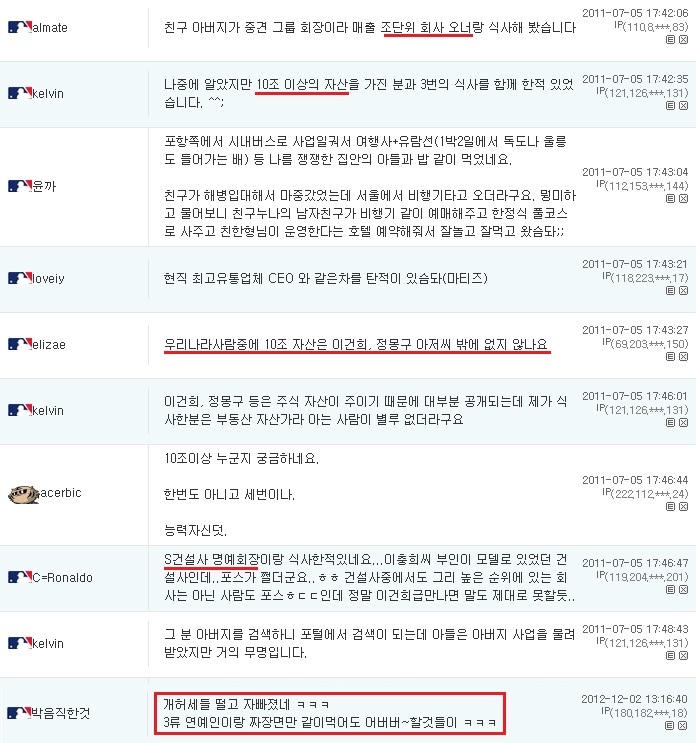This screenshot has width=696, height=743.
Task: Click the delete X icon on 17:48:43 kelvin comment
Action: (x=683, y=656)
